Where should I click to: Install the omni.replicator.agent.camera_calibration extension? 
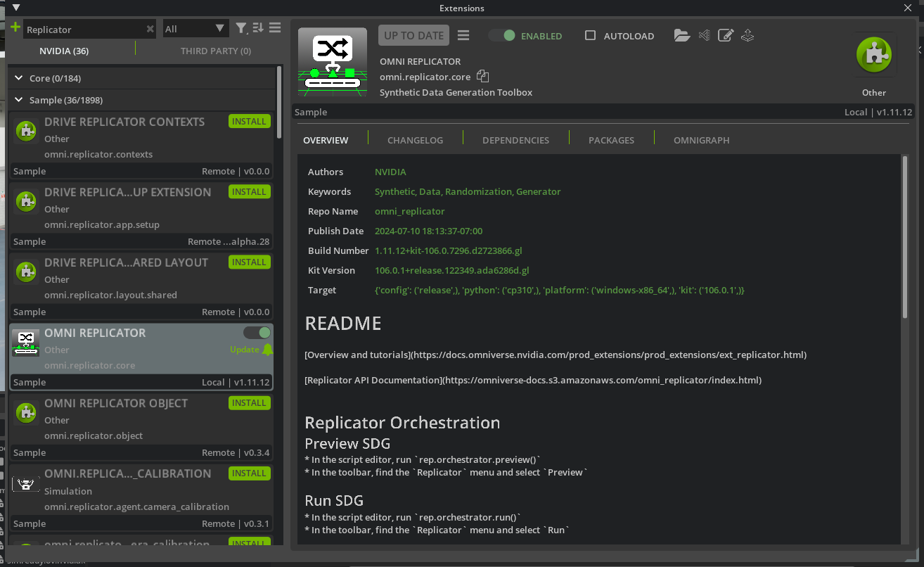(250, 473)
